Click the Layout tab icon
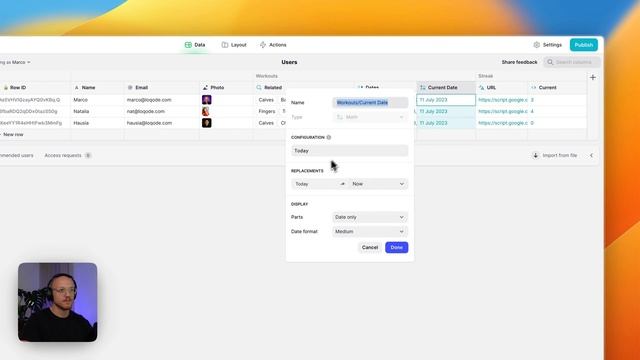 [225, 45]
